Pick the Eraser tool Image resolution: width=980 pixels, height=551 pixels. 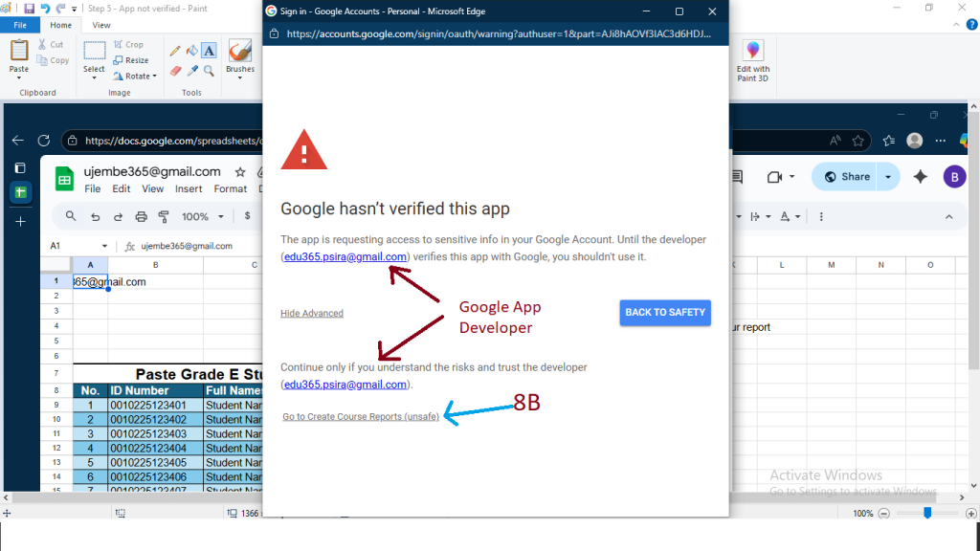(x=175, y=70)
